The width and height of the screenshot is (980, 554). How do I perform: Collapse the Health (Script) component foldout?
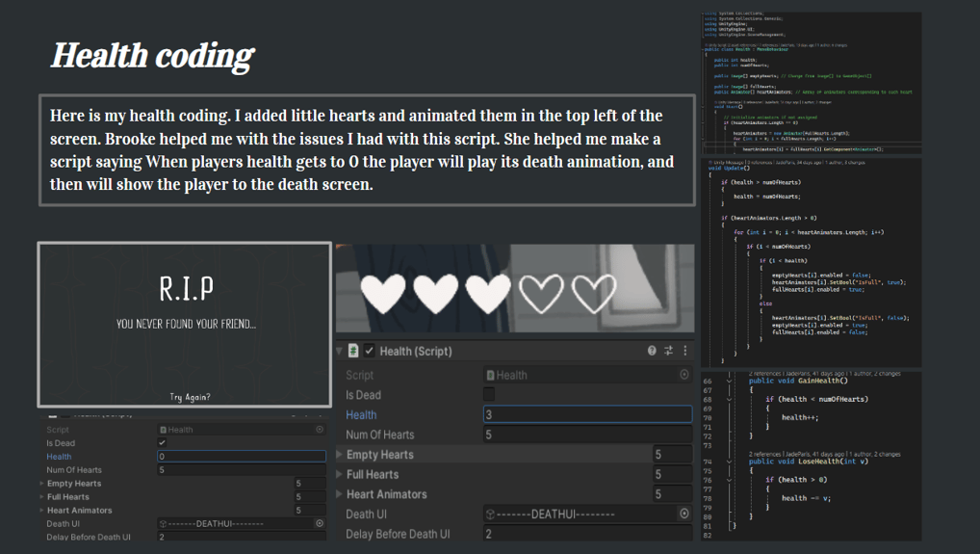click(x=340, y=351)
